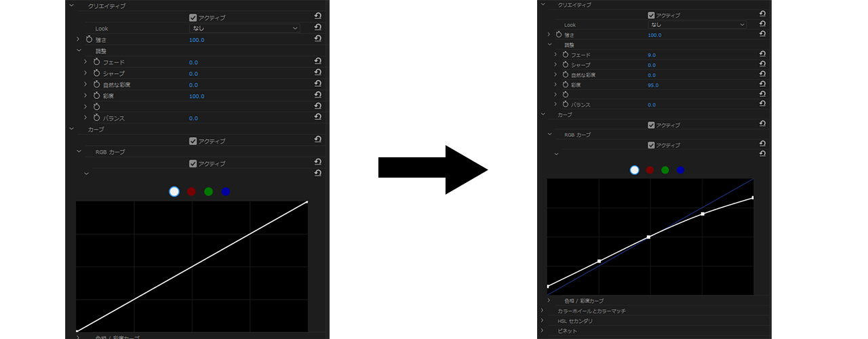Viewport: 868px width, 339px height.
Task: Reset 自然な彩度 in the right panel
Action: (762, 75)
